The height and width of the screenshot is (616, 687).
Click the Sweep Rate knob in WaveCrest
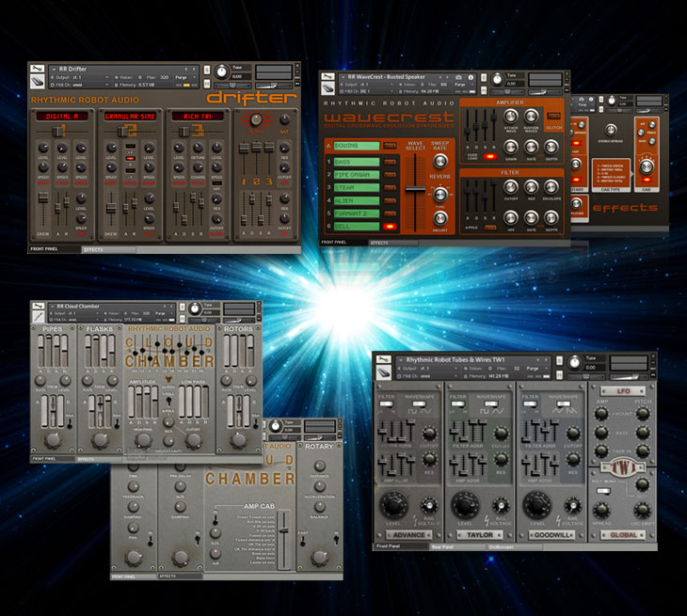click(x=439, y=161)
